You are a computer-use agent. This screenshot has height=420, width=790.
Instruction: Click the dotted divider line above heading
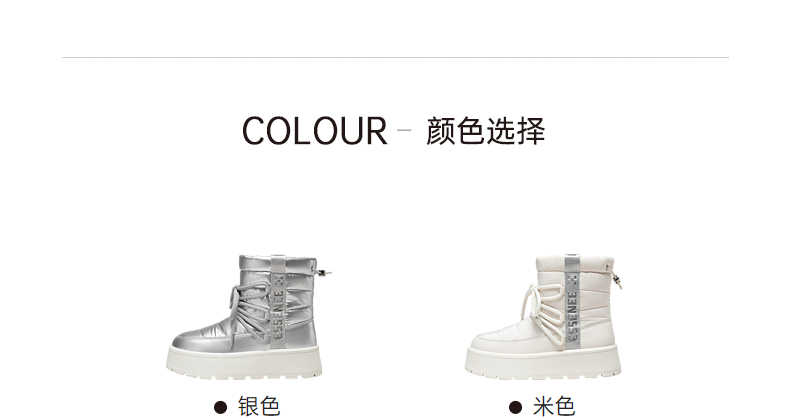tap(395, 57)
